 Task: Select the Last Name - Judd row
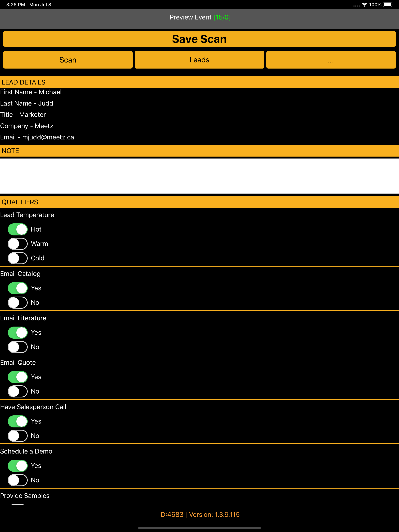(x=27, y=103)
